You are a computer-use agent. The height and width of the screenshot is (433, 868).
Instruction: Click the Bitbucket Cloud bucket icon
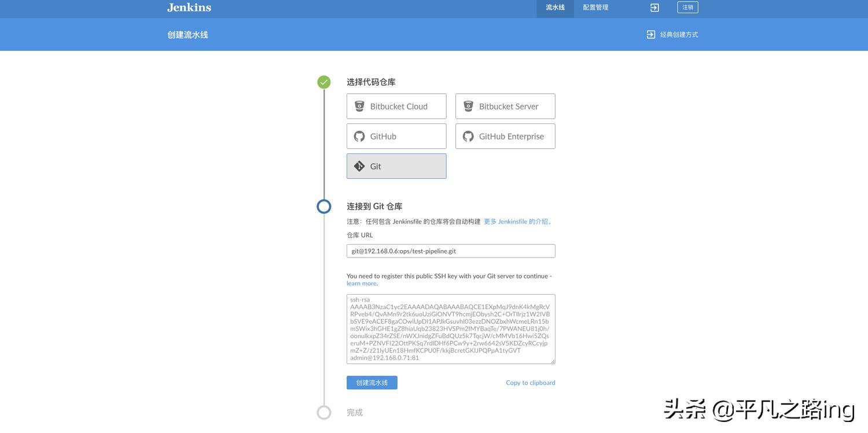coord(359,106)
